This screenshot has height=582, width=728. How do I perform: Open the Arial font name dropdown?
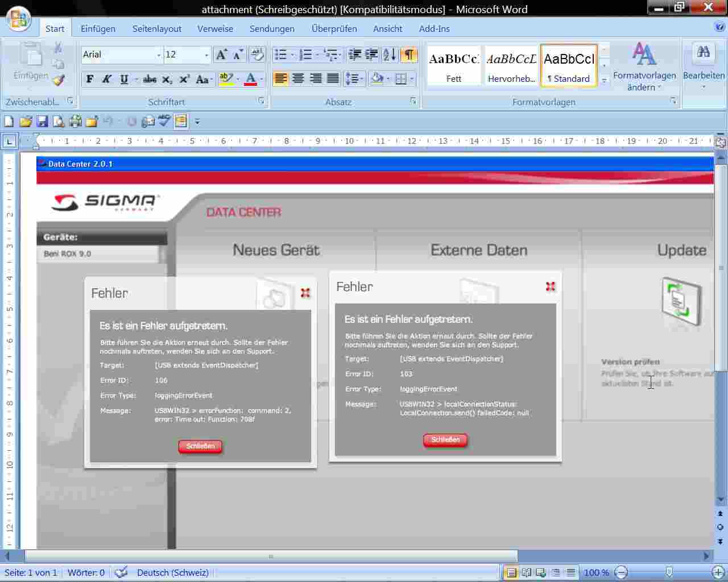tap(159, 55)
